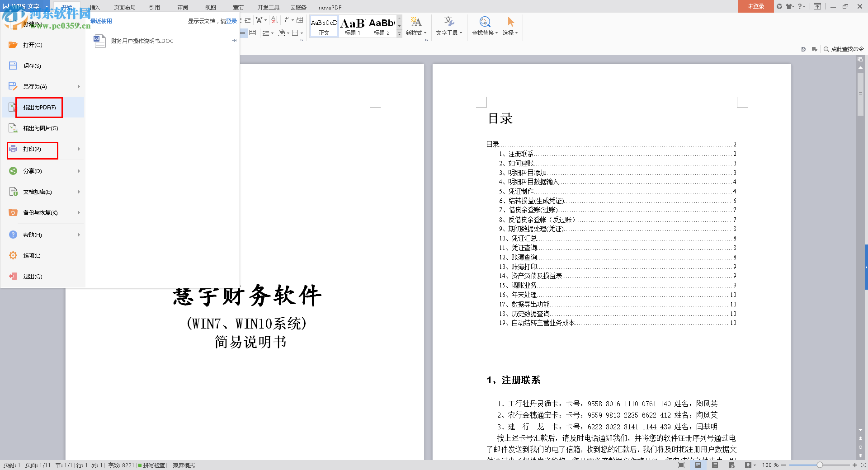Open the 审阅 review tab
Viewport: 868px width, 470px height.
(x=183, y=7)
